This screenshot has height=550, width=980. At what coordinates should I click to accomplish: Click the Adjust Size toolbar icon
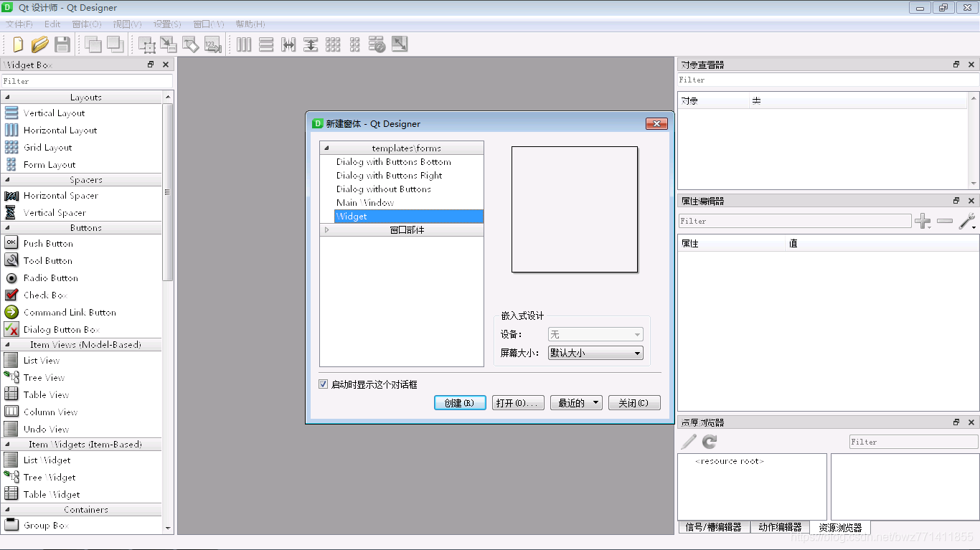click(400, 44)
